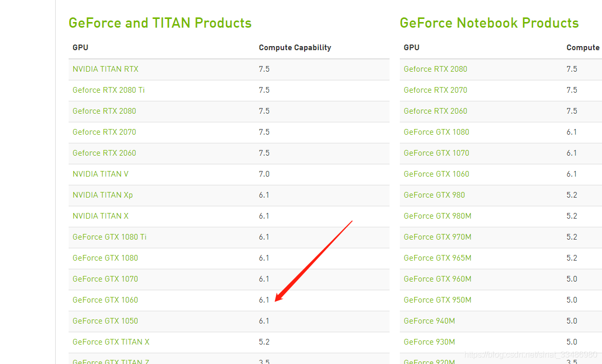Click GeForce GTX 1080 in GeForce and TITAN table
Screen dimensions: 602x364
105,258
